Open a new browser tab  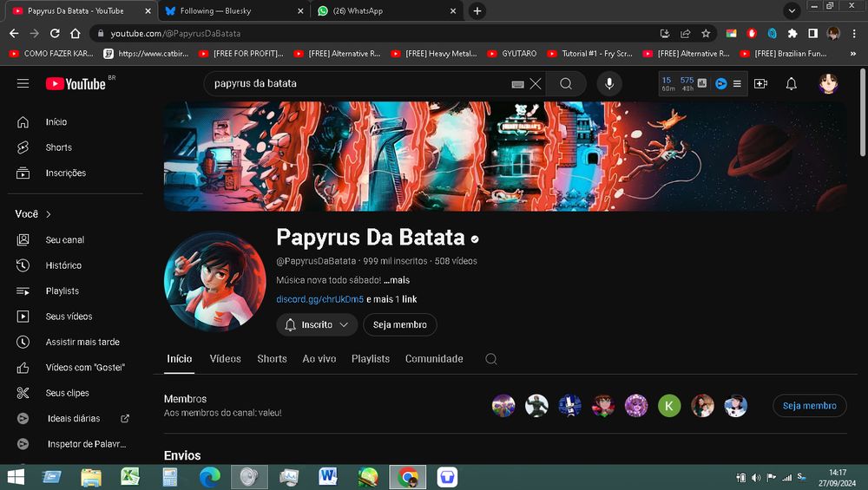click(x=477, y=11)
